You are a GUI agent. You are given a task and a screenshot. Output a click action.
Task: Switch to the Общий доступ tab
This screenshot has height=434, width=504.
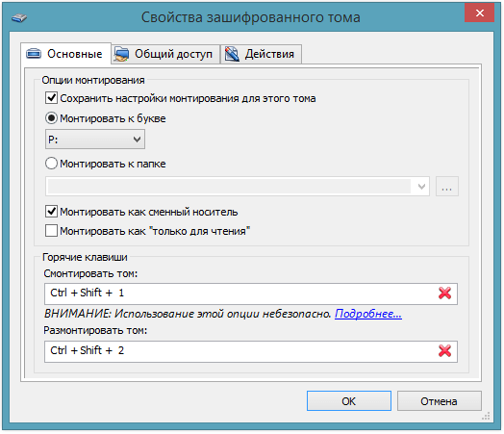click(165, 54)
